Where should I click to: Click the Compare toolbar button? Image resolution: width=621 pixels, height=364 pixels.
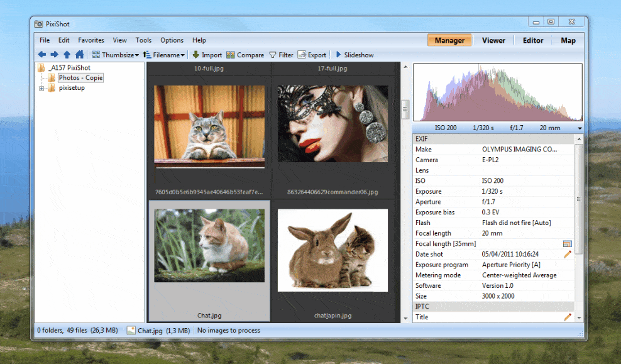245,55
